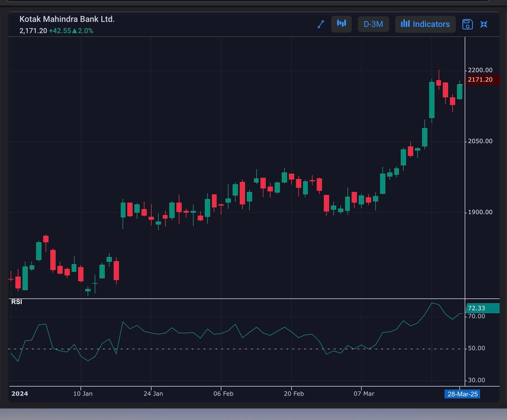This screenshot has width=507, height=420.
Task: Click the 28-Mar-25 date marker
Action: pyautogui.click(x=462, y=394)
